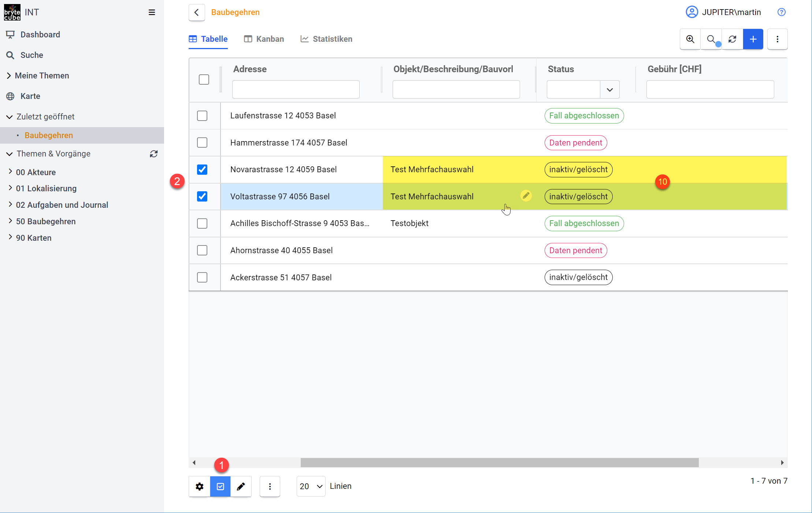812x513 pixels.
Task: Open Dashboard in the sidebar
Action: 40,34
